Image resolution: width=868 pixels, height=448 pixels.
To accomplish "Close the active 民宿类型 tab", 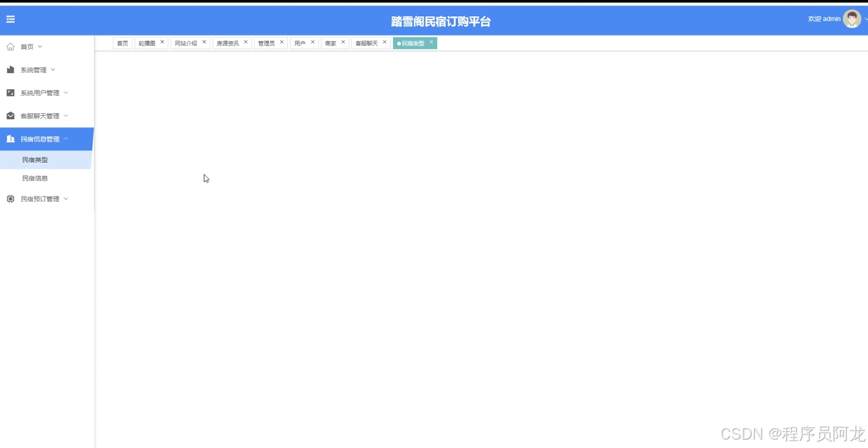I will 431,42.
